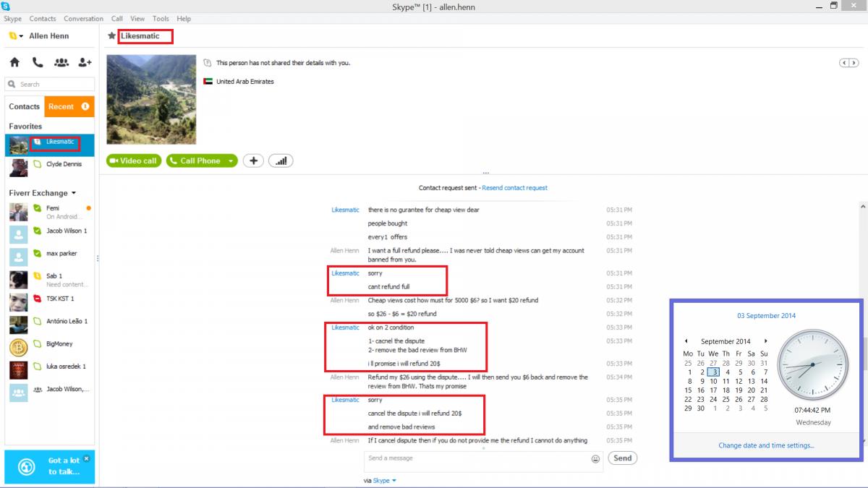868x488 pixels.
Task: Click Change date and time settings link
Action: point(766,445)
